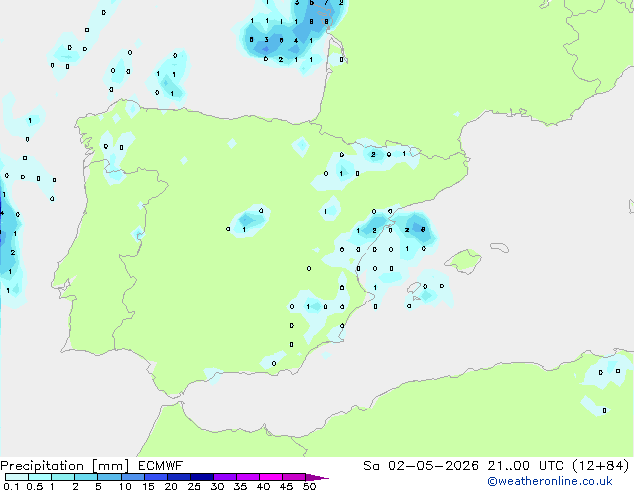Click the '20' legend scale label
This screenshot has height=490, width=634.
pyautogui.click(x=171, y=486)
